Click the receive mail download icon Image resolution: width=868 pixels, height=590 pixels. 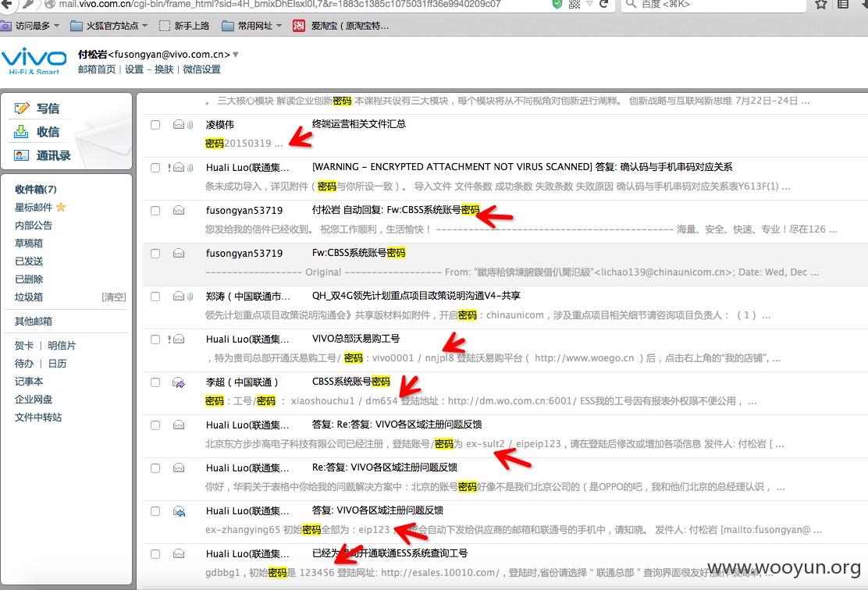tap(21, 132)
